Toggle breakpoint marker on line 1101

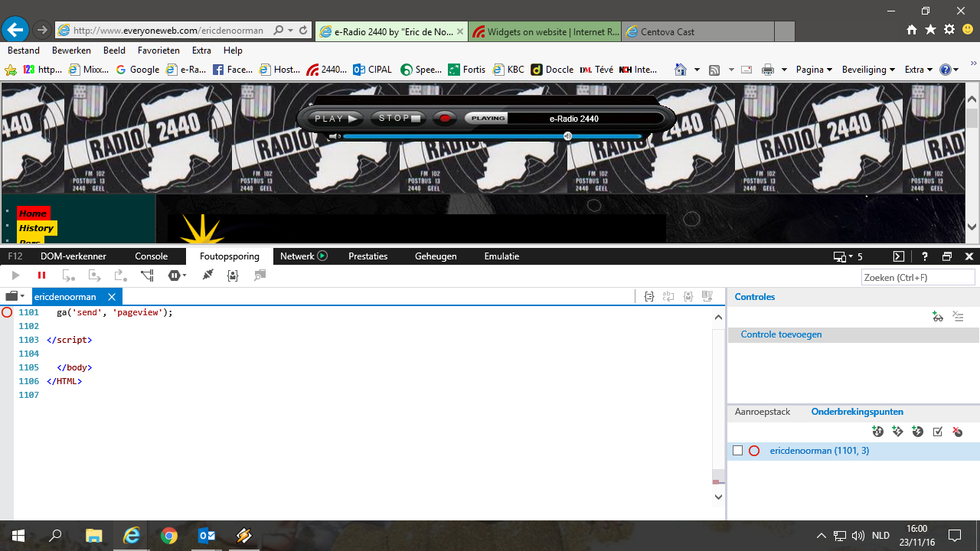coord(7,312)
